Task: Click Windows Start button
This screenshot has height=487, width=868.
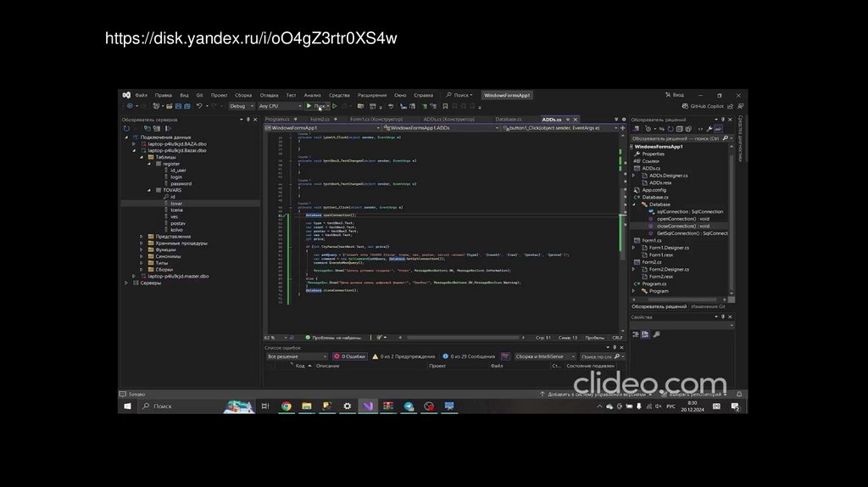Action: pos(127,406)
